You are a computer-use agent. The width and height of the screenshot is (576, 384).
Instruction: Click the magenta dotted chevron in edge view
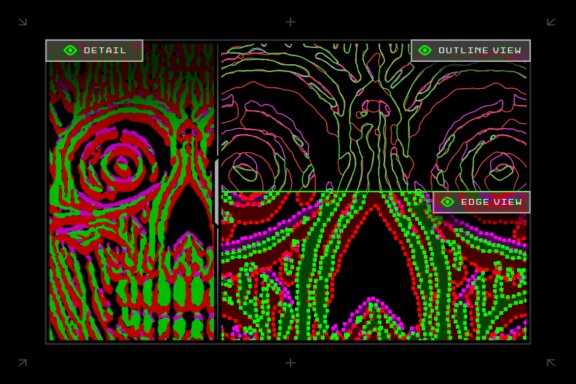point(373,312)
